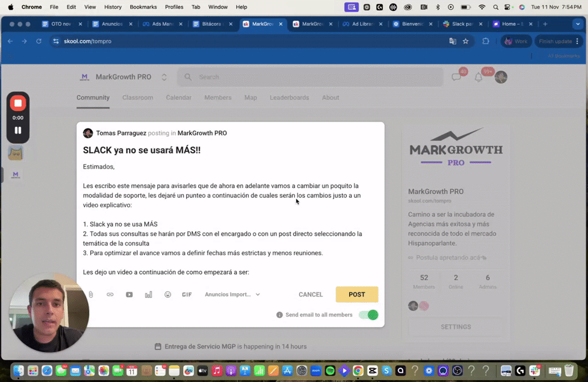Click the POST button
The image size is (588, 382).
tap(357, 294)
